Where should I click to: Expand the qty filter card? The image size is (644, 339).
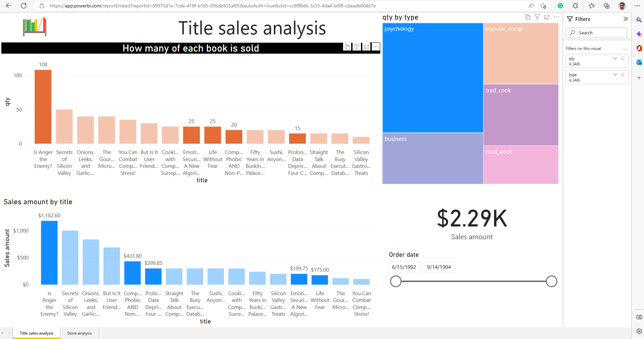click(614, 58)
